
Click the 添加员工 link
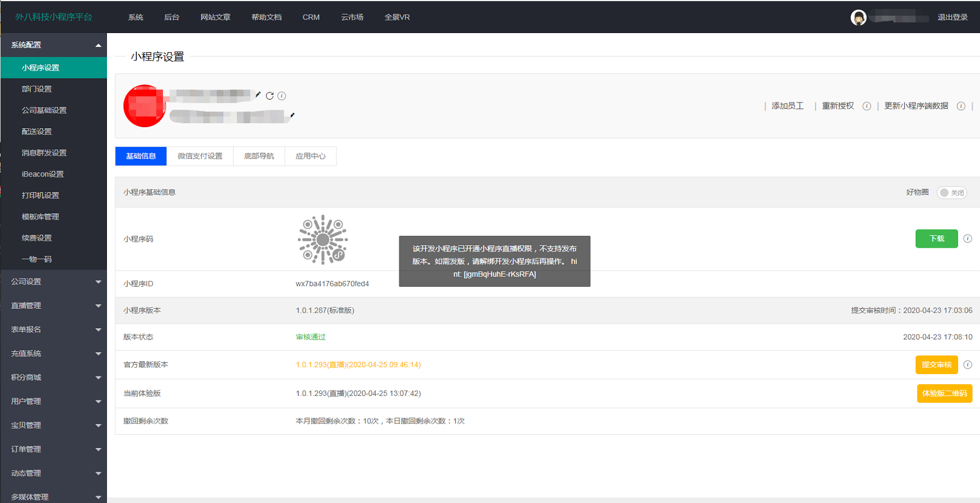coord(787,106)
